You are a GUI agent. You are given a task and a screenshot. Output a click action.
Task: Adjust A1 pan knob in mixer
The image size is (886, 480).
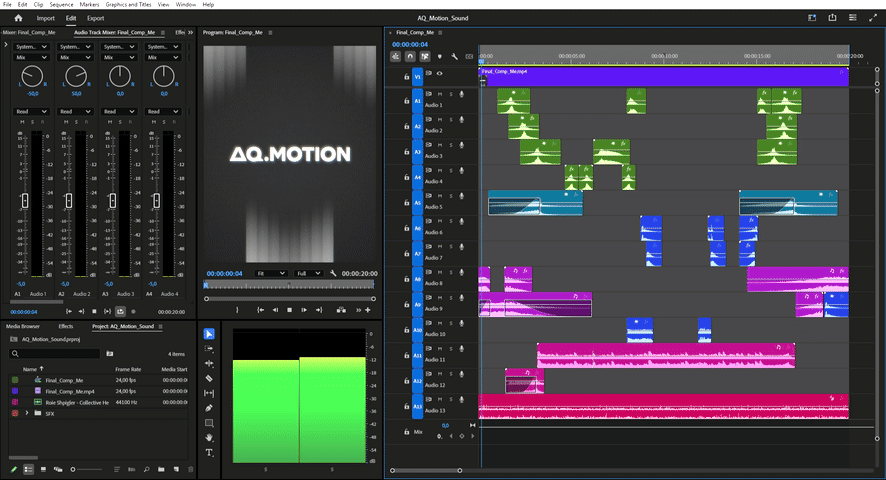pos(32,76)
